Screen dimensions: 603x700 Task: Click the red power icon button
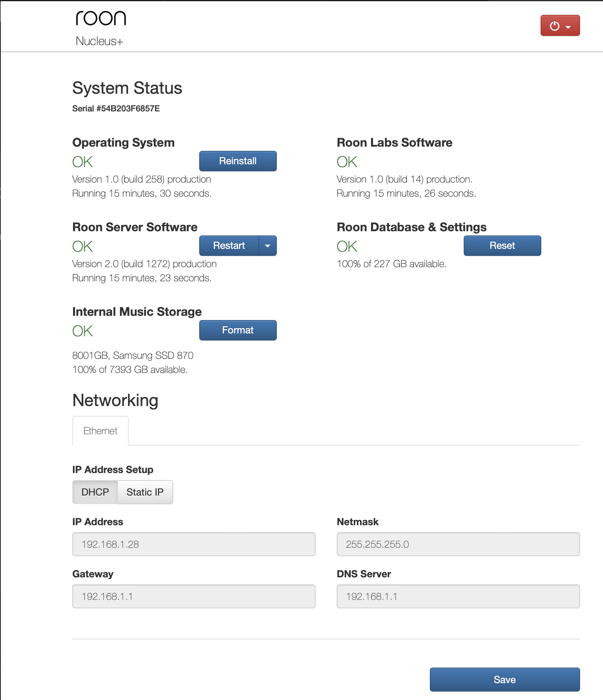[554, 26]
